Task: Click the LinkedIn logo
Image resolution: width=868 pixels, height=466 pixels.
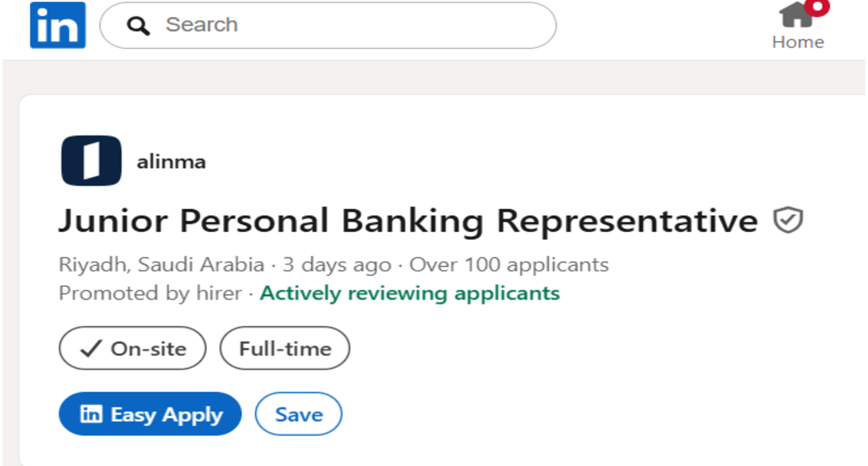Action: pyautogui.click(x=57, y=25)
